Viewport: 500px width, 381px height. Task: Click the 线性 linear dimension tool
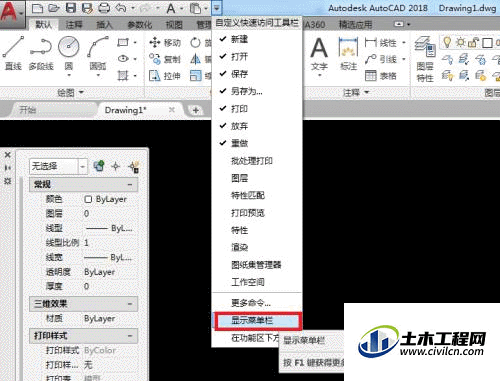[x=381, y=43]
